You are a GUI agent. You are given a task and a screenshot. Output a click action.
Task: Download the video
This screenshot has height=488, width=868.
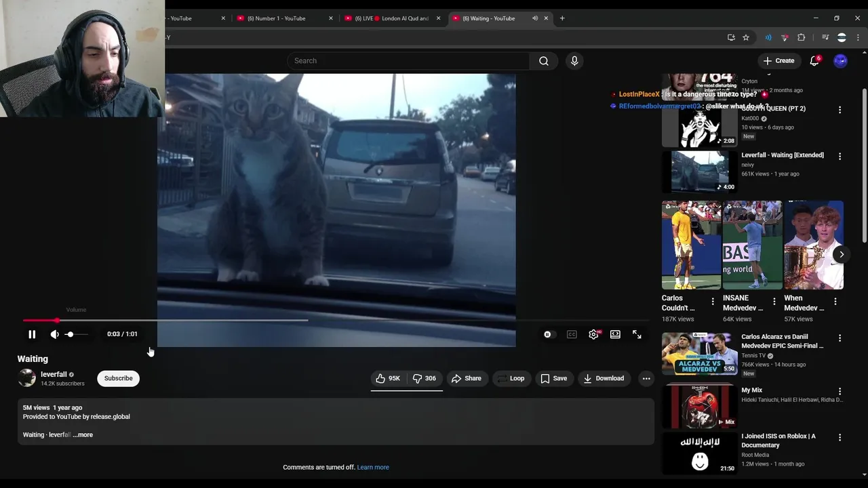(604, 378)
